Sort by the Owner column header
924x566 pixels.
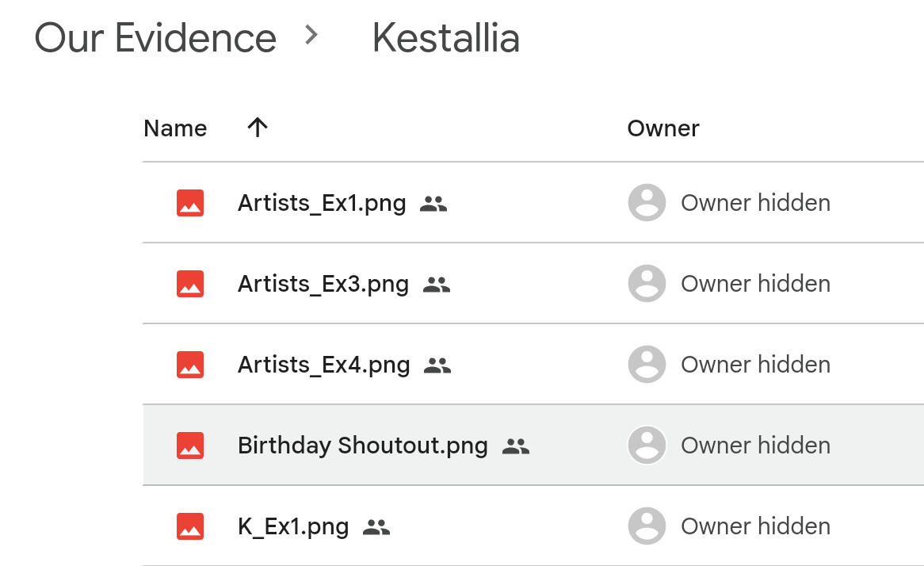pos(662,128)
